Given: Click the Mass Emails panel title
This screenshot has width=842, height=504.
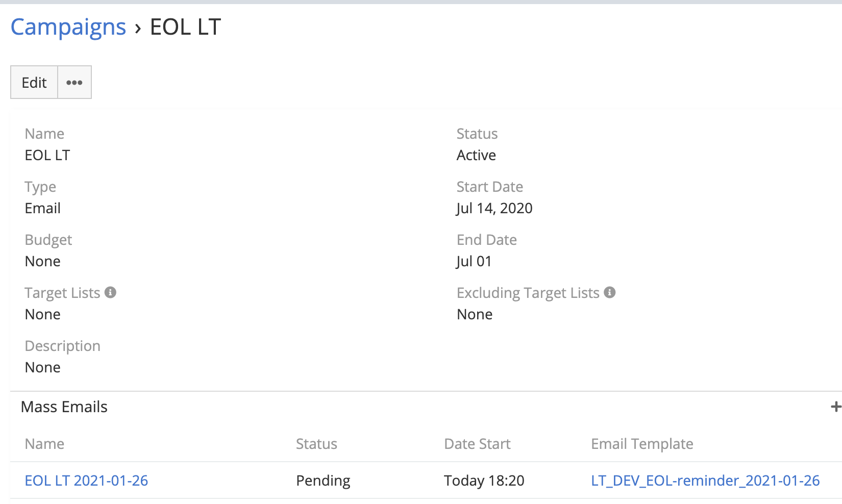Looking at the screenshot, I should [x=64, y=407].
